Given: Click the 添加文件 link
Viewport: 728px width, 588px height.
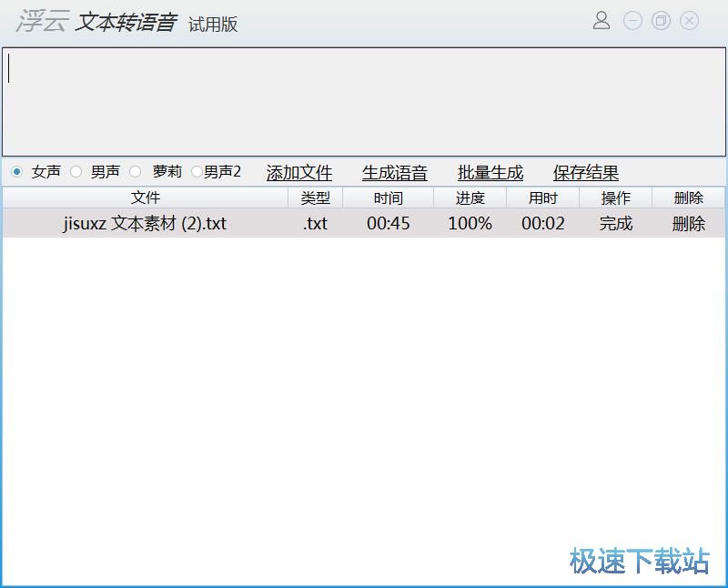Looking at the screenshot, I should pyautogui.click(x=299, y=173).
